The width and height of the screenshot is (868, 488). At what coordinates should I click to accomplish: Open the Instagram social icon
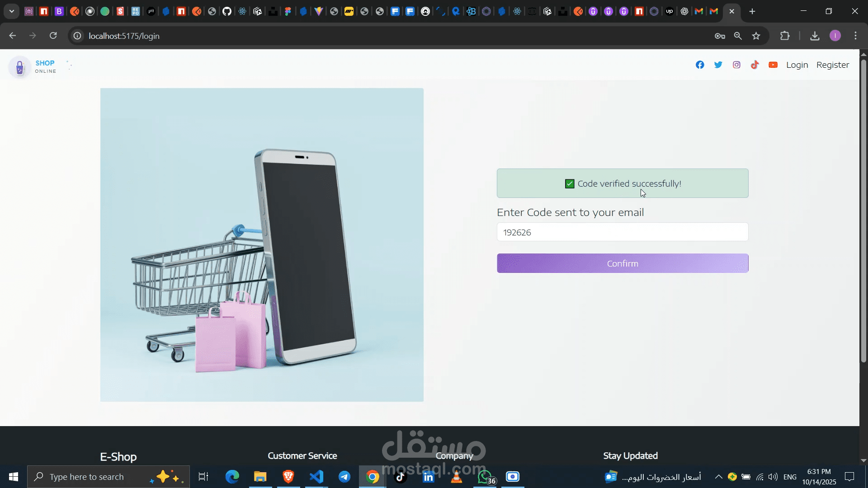click(736, 65)
